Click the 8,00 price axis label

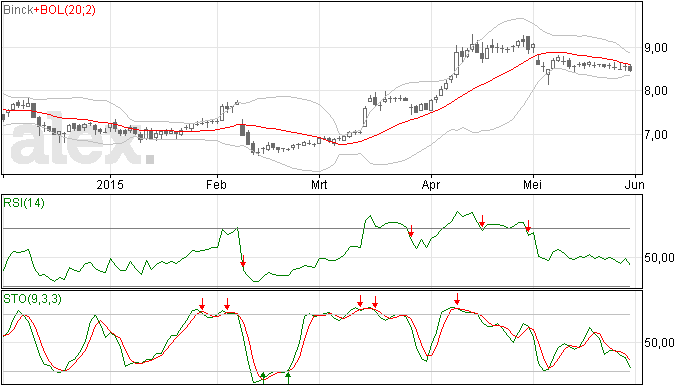pyautogui.click(x=656, y=91)
